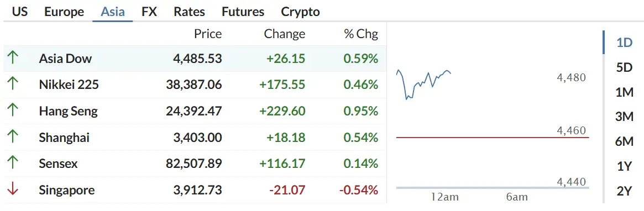Open the Hang Seng index link
This screenshot has width=644, height=211.
[x=68, y=111]
